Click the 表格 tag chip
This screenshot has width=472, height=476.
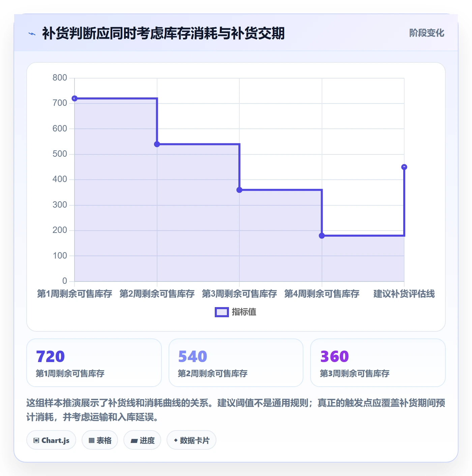pyautogui.click(x=100, y=440)
